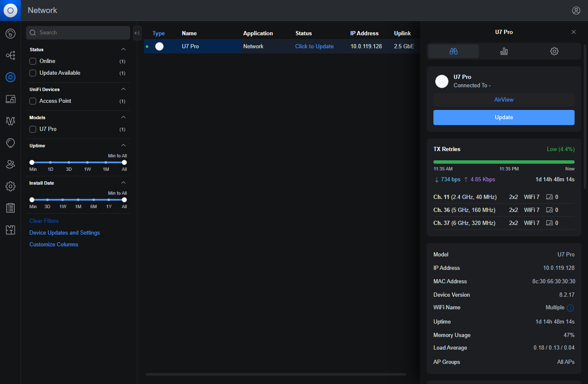Screen dimensions: 588x384
Task: Click the IP address 10.0.119.128 in the table row
Action: pos(366,47)
